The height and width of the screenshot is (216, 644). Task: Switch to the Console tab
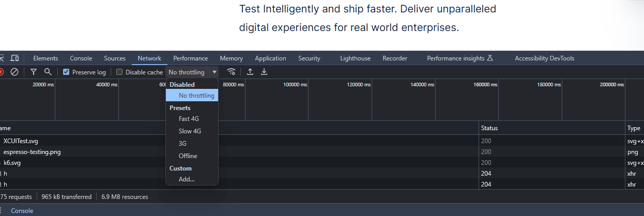[x=81, y=58]
